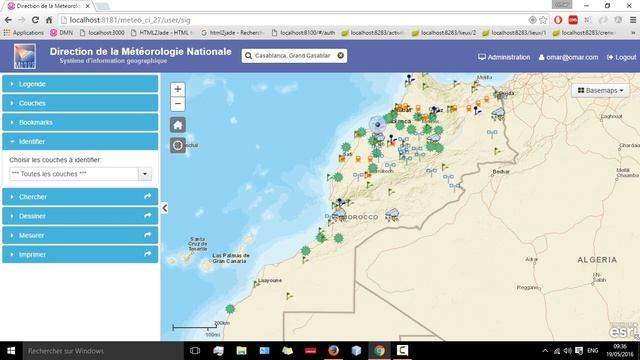Viewport: 640px width, 360px height.
Task: Open the DMN bookmark
Action: 61,33
